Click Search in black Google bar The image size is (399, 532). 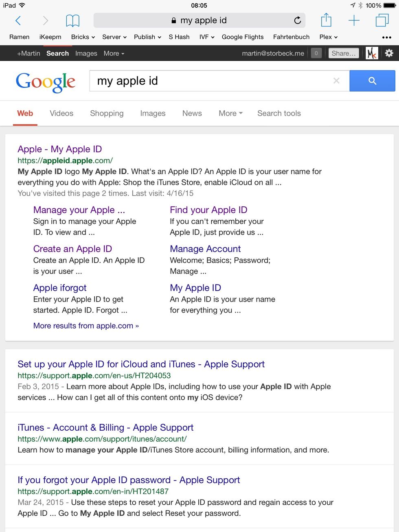pyautogui.click(x=57, y=53)
